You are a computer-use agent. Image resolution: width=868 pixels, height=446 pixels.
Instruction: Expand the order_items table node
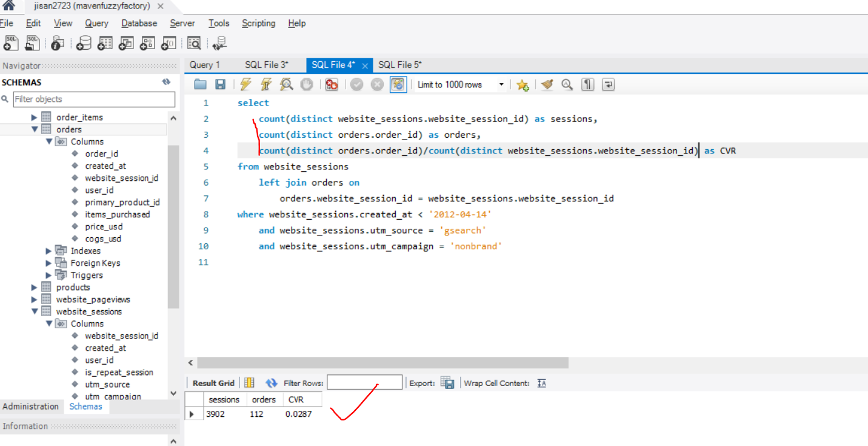click(x=35, y=117)
